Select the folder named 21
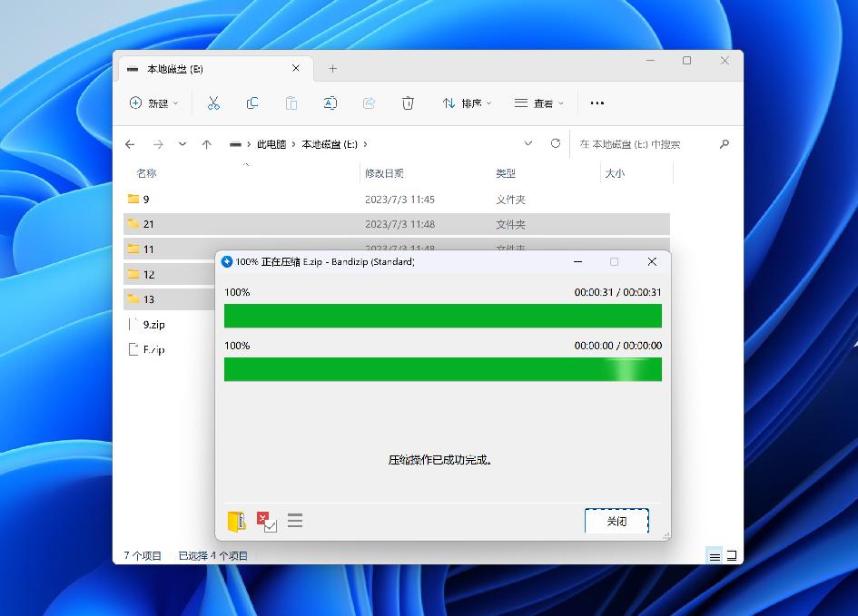Screen dimensions: 858x616 [x=149, y=224]
